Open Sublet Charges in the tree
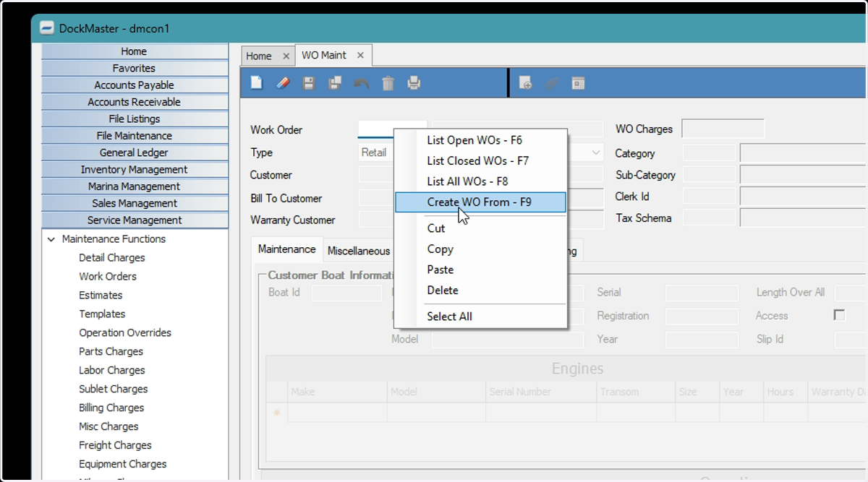 [113, 390]
